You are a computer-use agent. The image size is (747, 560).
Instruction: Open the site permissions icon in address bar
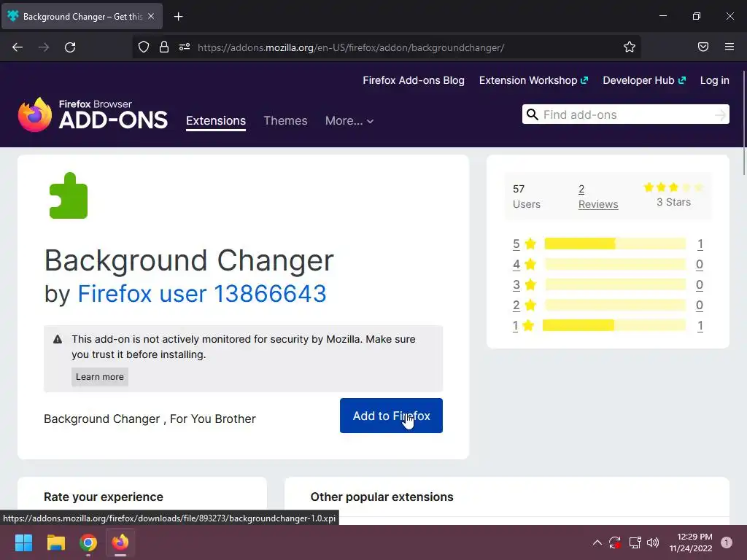(x=185, y=47)
